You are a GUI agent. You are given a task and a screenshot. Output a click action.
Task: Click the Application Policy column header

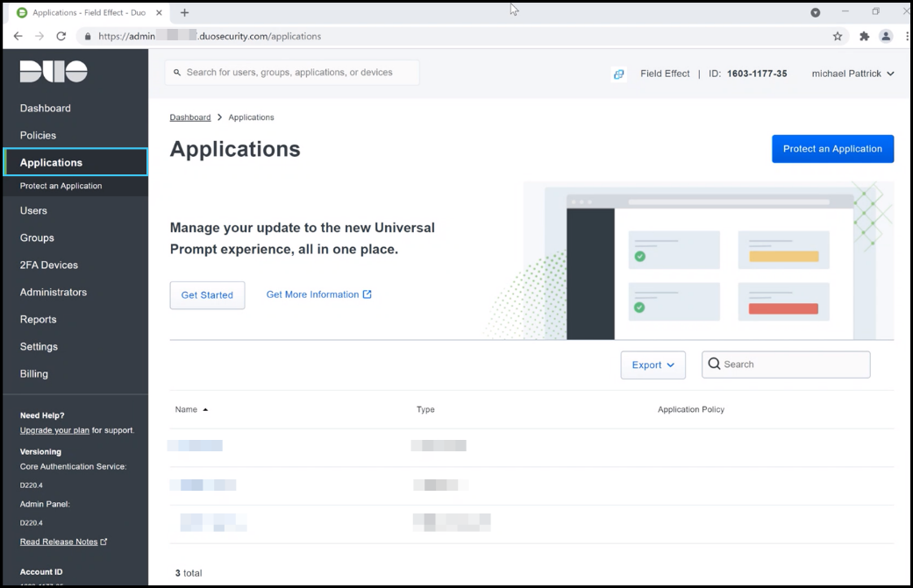691,409
